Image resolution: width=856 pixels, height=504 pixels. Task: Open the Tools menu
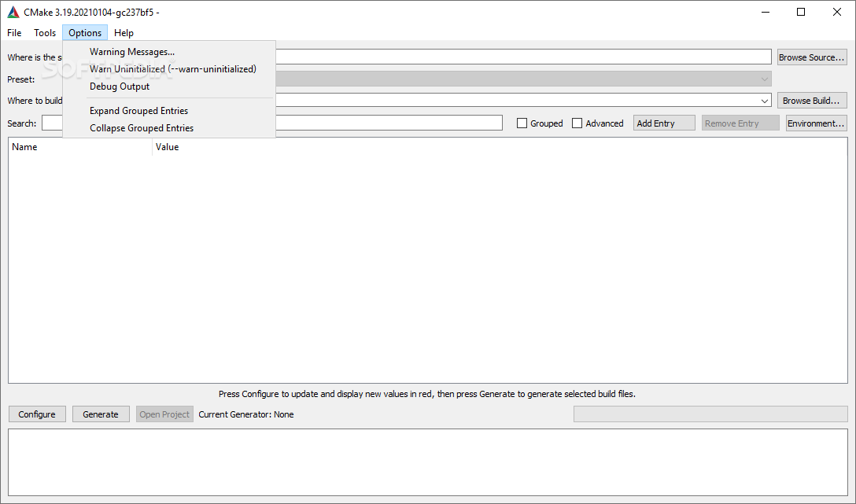(45, 33)
